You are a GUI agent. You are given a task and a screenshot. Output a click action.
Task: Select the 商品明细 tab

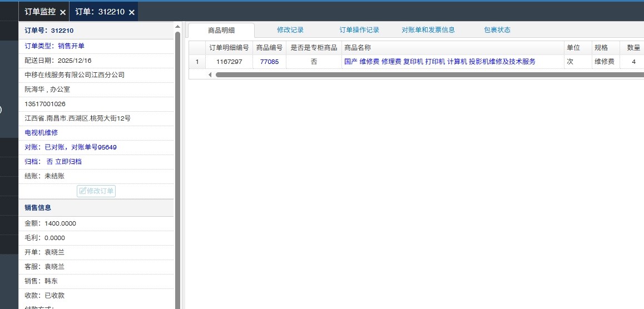point(221,31)
